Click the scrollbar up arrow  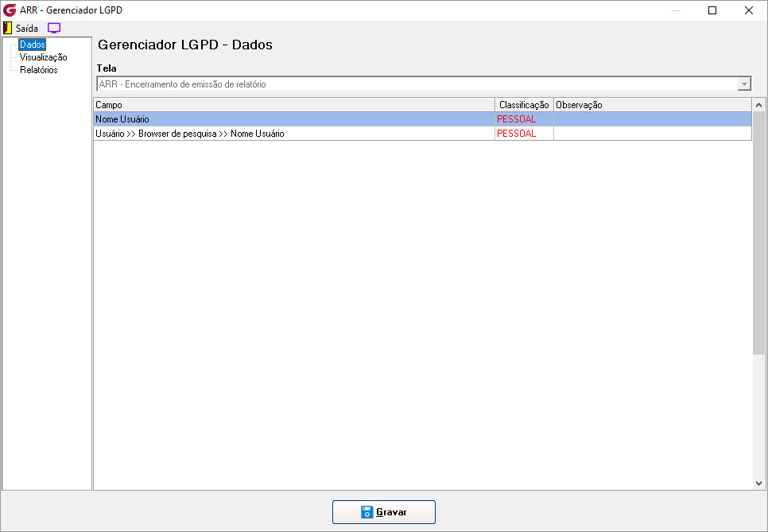click(x=758, y=105)
